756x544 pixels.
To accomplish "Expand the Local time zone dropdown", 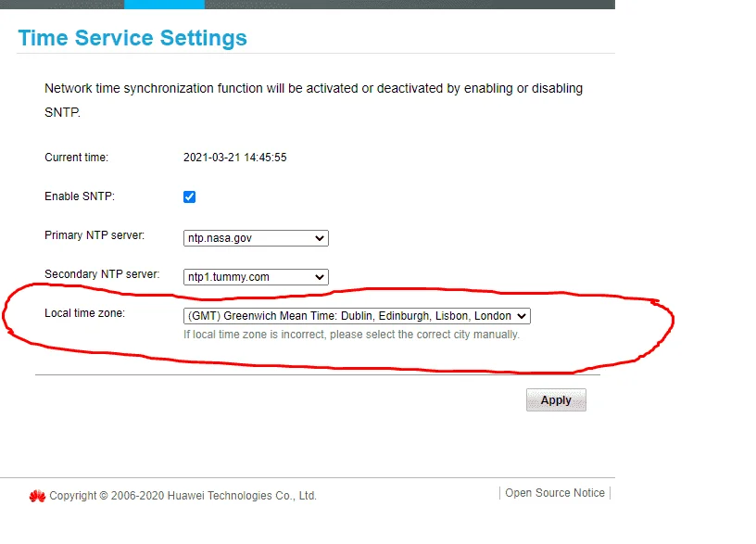I will point(357,316).
